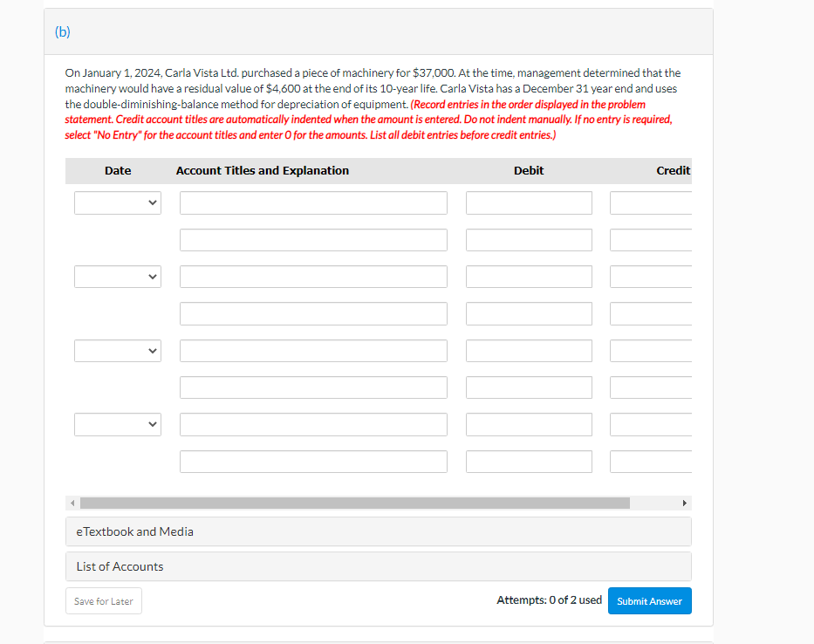
Task: Click eighth row Credit amount field
Action: click(651, 462)
